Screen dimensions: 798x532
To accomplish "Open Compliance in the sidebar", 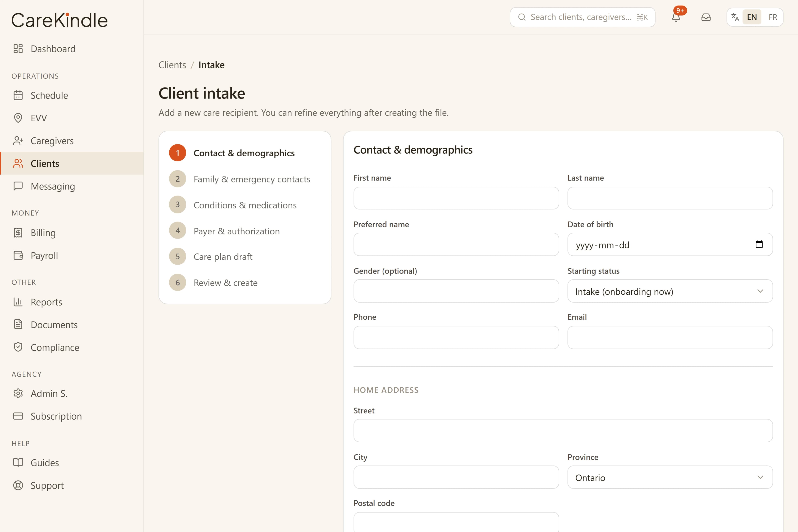I will [x=72, y=347].
